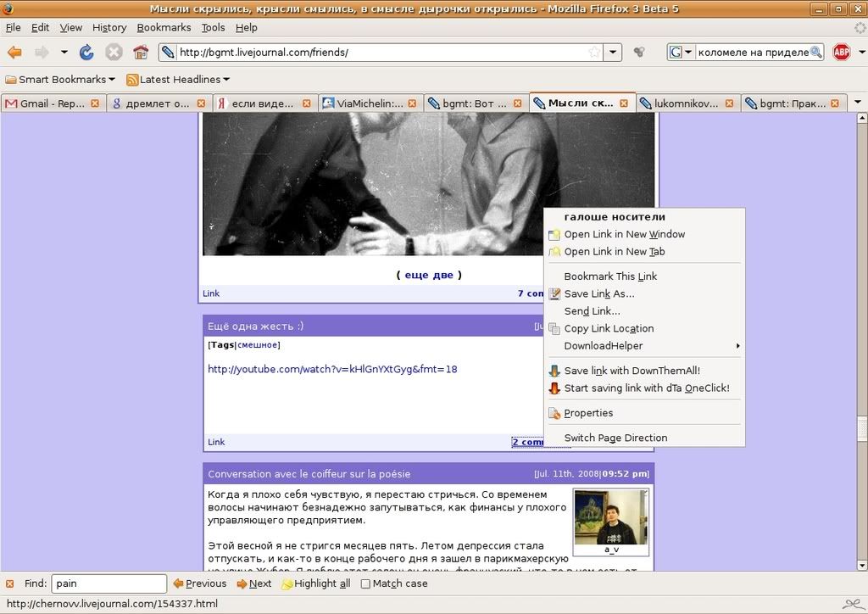Click the Link permalink under the photo post

[x=211, y=293]
